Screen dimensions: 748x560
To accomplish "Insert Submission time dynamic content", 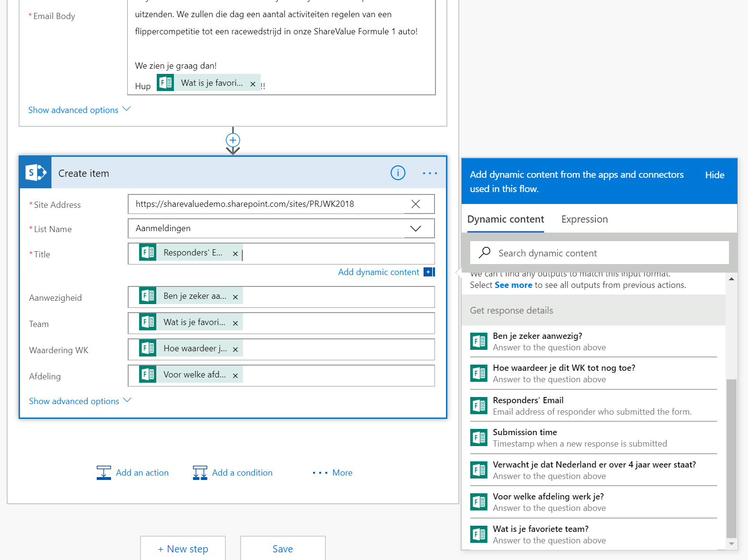I will click(x=525, y=432).
